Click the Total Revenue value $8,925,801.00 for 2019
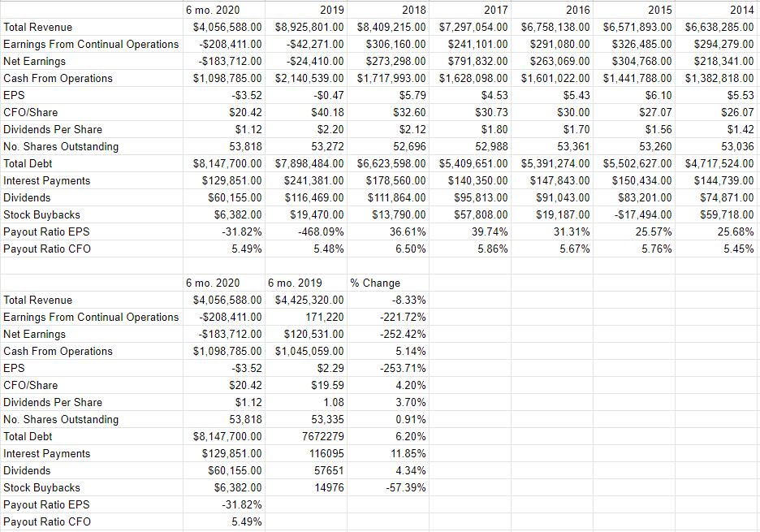Viewport: 760px width, 532px height. point(307,27)
